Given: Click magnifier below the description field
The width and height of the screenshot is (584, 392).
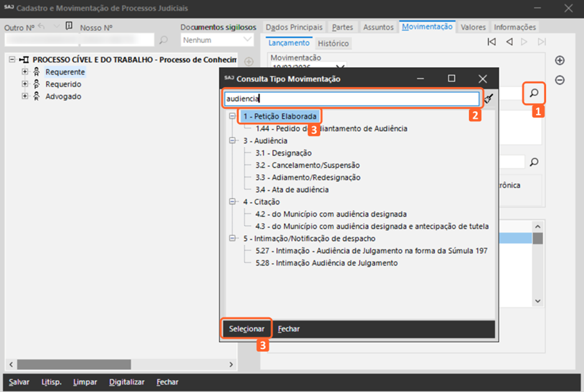Looking at the screenshot, I should coord(534,162).
